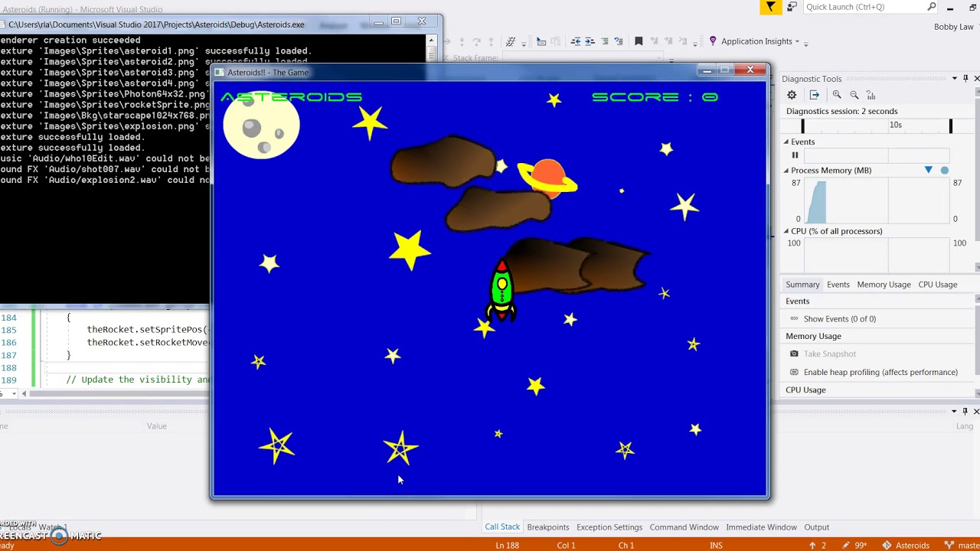Viewport: 980px width, 551px height.
Task: Click the green rocket in game window
Action: pos(501,291)
